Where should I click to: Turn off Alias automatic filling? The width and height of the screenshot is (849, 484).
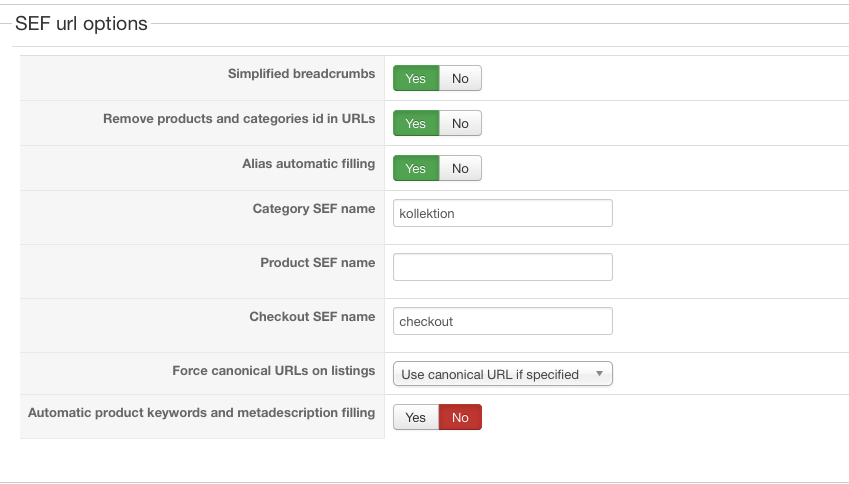(460, 168)
